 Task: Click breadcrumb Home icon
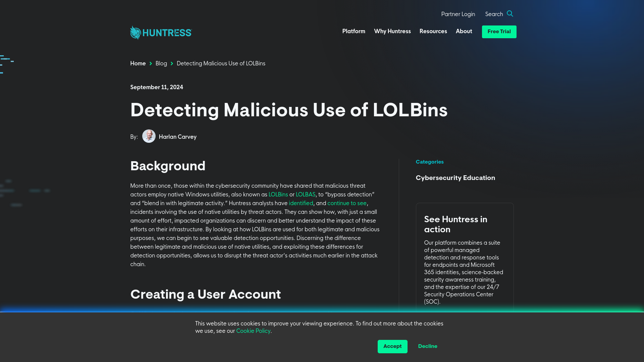(x=138, y=64)
